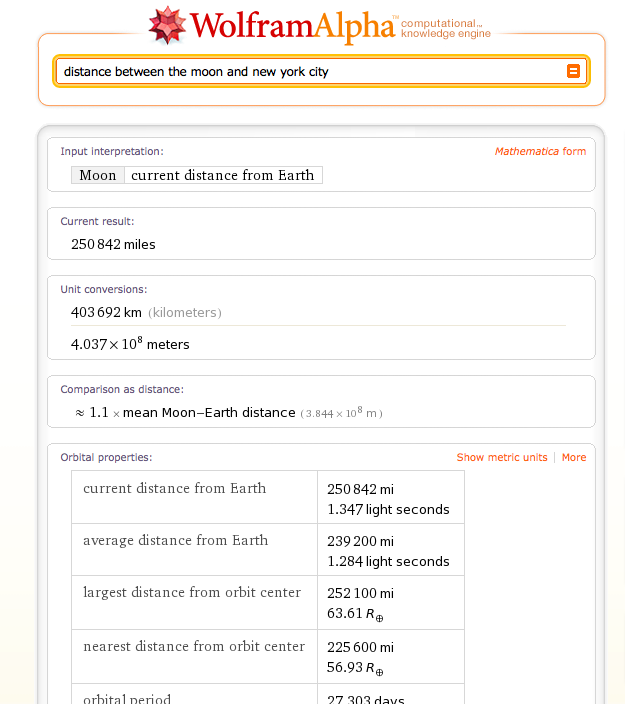This screenshot has height=704, width=625.
Task: Click the mean Moon–Earth distance comparison
Action: pos(209,412)
